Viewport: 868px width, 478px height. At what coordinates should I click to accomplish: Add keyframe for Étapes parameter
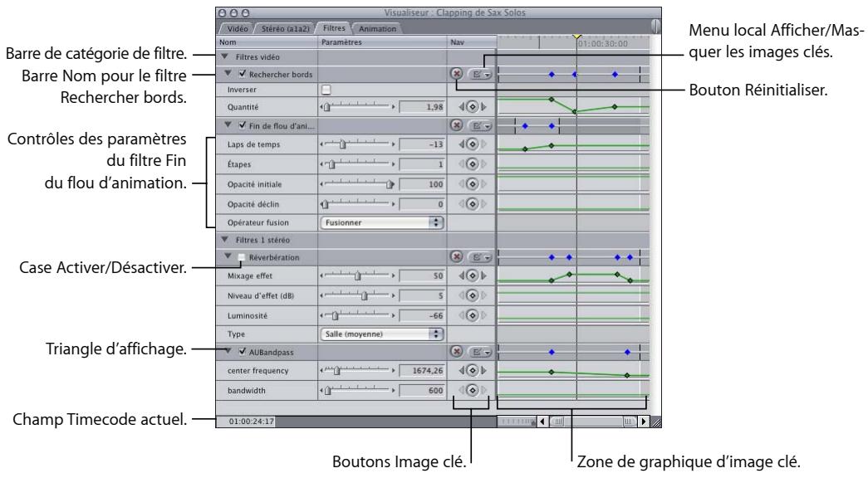tap(472, 164)
